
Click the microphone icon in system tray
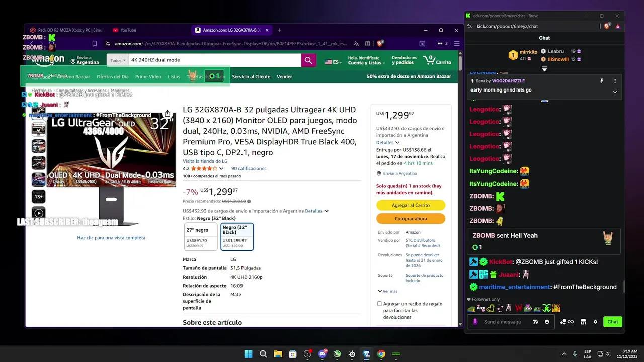[575, 354]
